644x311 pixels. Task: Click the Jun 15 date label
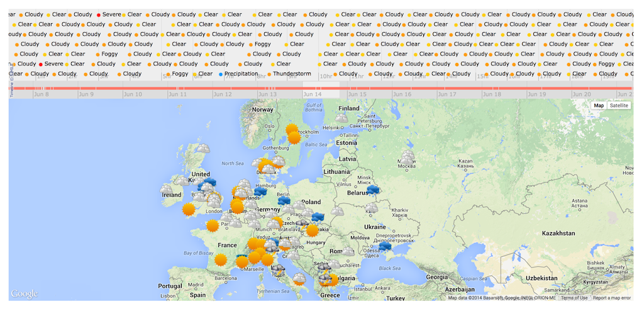click(357, 94)
